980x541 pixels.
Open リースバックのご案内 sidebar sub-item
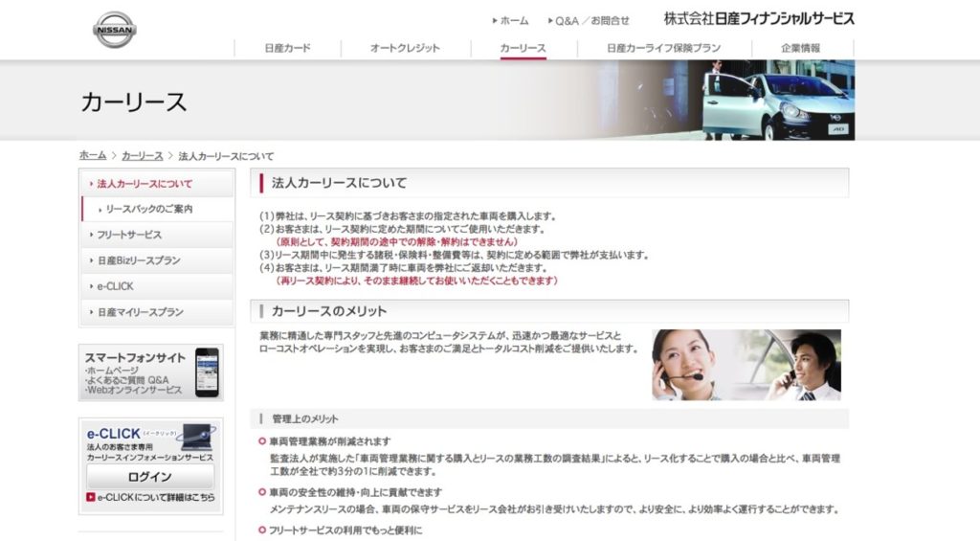[x=157, y=209]
